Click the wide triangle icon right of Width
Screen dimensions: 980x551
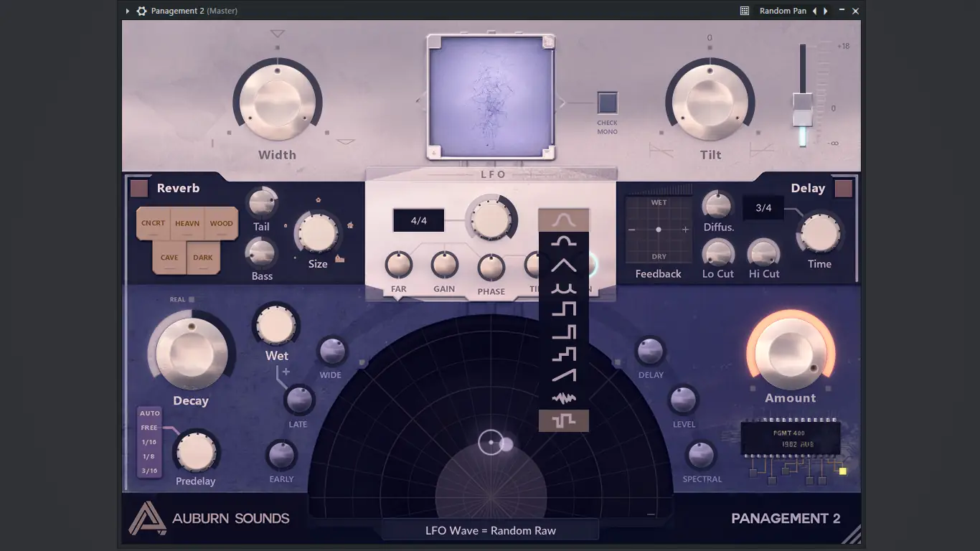coord(346,141)
